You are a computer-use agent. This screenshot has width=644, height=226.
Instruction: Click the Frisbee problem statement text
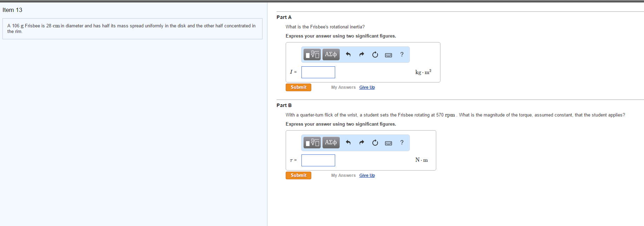pyautogui.click(x=132, y=28)
